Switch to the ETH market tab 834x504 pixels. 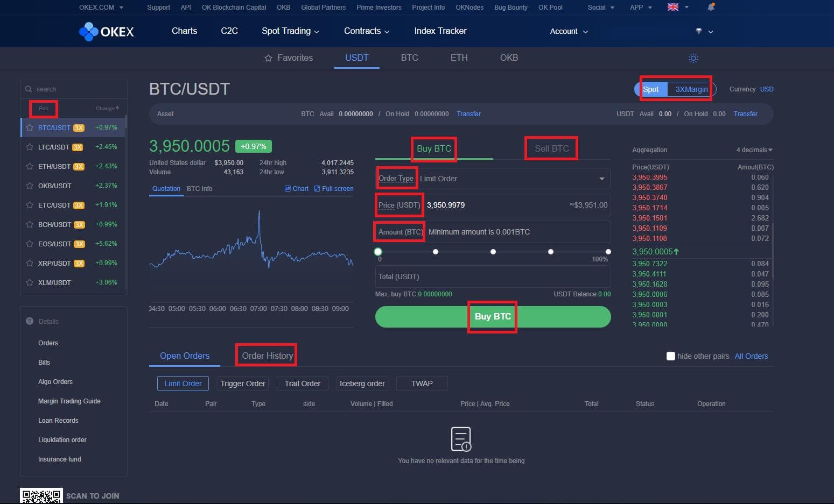459,58
